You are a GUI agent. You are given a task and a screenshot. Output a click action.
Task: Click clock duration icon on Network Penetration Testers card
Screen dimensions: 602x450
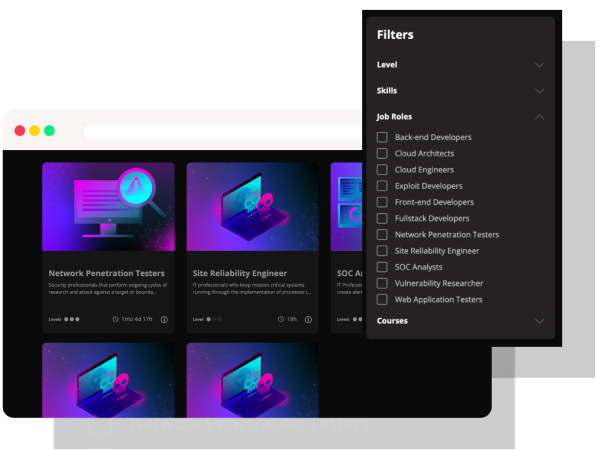coord(116,319)
